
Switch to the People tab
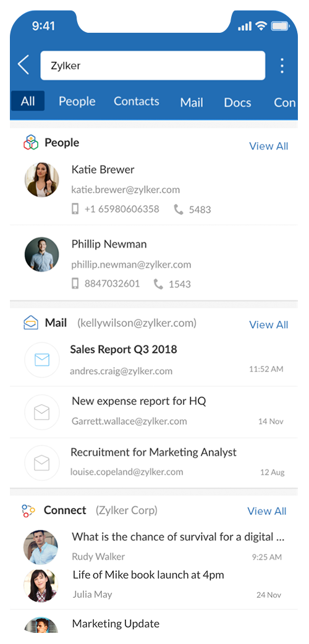tap(77, 101)
